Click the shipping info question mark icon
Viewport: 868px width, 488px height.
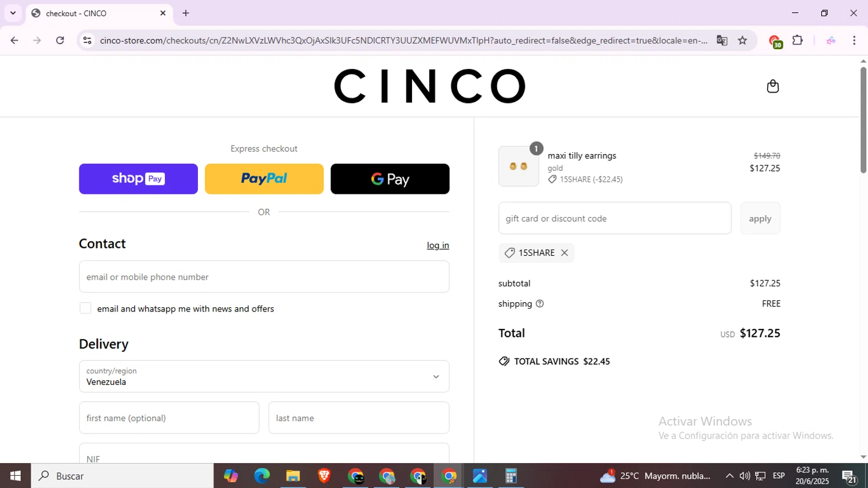click(x=540, y=303)
